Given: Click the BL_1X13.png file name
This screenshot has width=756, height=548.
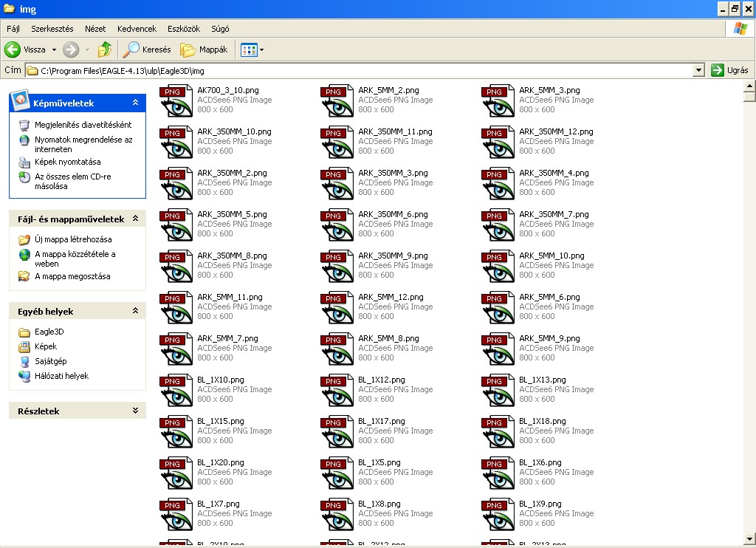Looking at the screenshot, I should coord(543,380).
